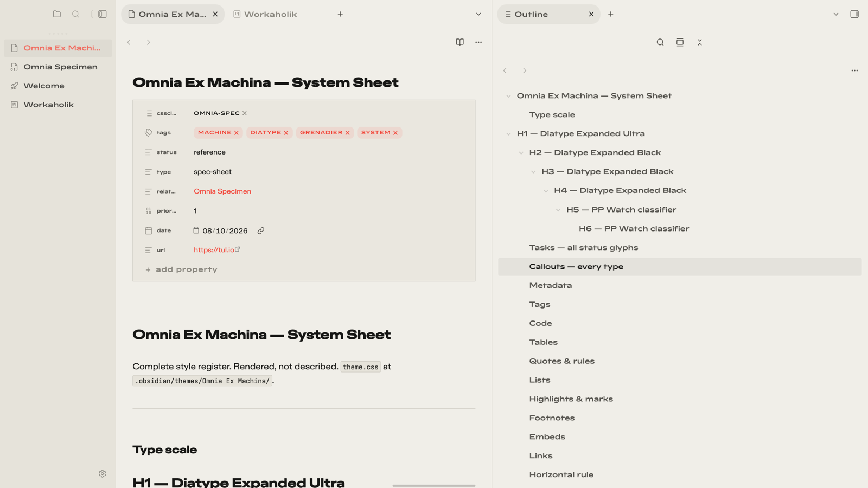This screenshot has height=488, width=868.
Task: Open vault search in the left sidebar
Action: pos(75,14)
